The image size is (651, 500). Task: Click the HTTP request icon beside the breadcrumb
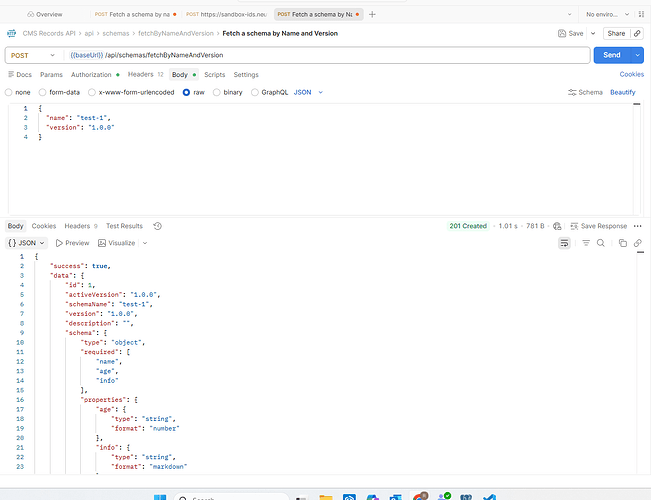[x=12, y=33]
